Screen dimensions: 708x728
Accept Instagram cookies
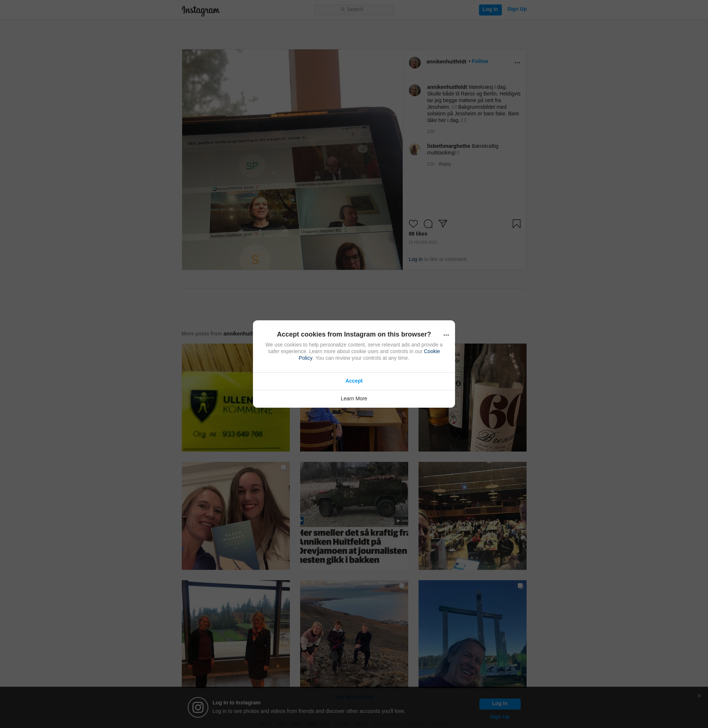(354, 381)
